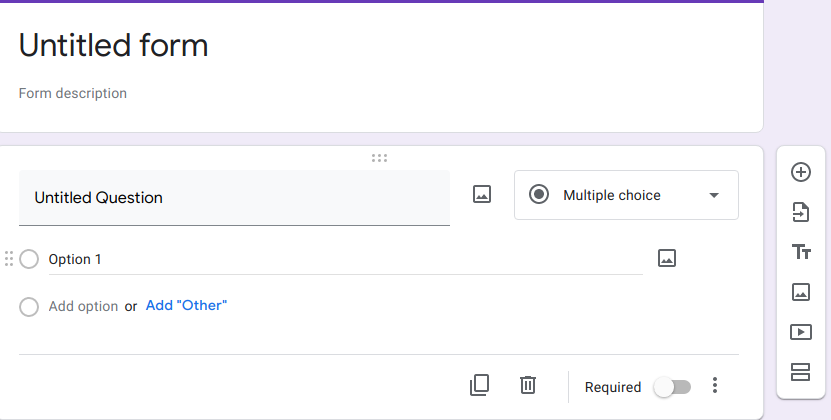Select the Option 1 radio button
The image size is (831, 420).
(29, 259)
